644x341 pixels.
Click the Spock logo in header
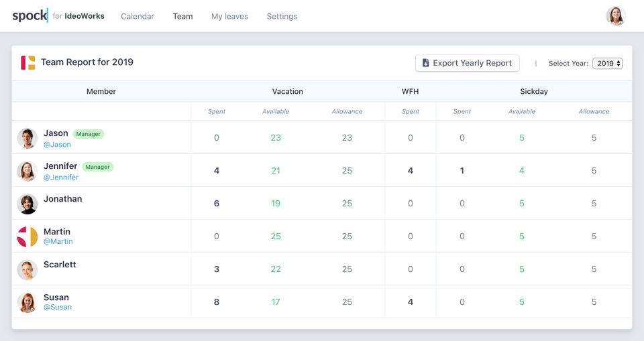(x=30, y=16)
